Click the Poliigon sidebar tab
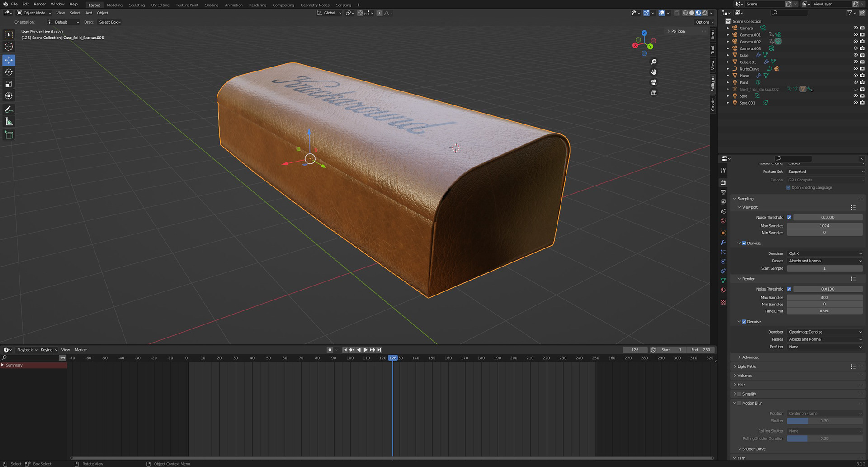Image resolution: width=868 pixels, height=467 pixels. click(713, 84)
